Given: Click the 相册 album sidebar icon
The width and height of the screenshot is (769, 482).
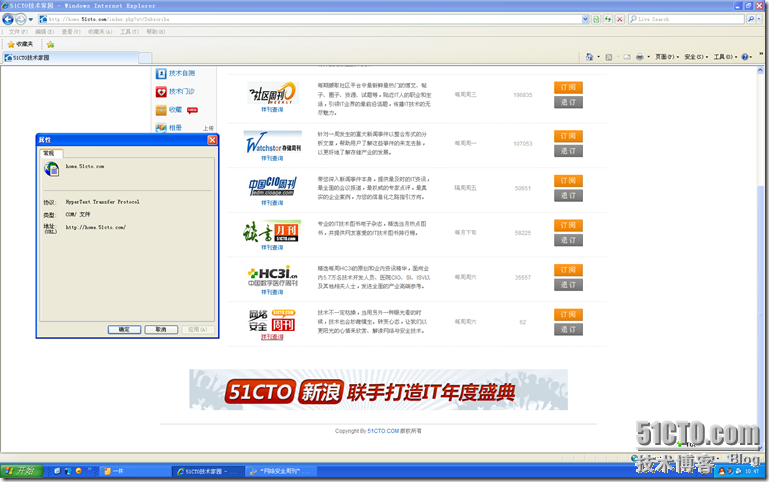Looking at the screenshot, I should coord(161,128).
